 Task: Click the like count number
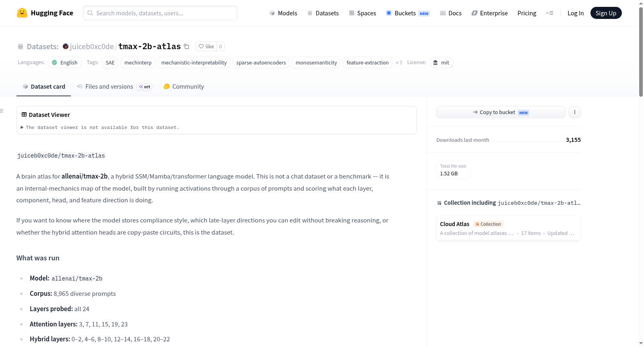coord(221,46)
